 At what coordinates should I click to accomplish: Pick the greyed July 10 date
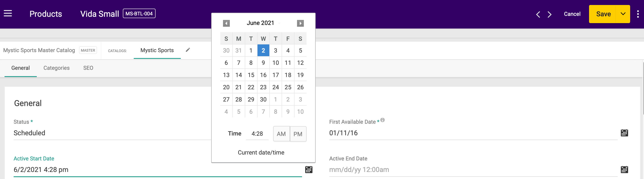pyautogui.click(x=300, y=111)
